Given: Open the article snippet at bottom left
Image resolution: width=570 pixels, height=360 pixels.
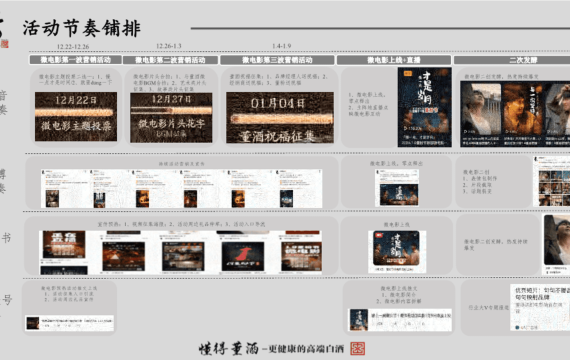Looking at the screenshot, I should (69, 323).
